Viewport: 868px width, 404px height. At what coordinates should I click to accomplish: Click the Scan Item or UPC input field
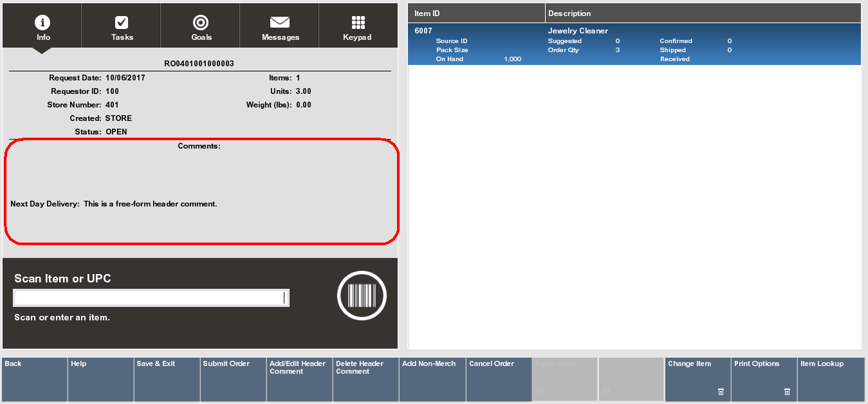tap(151, 298)
